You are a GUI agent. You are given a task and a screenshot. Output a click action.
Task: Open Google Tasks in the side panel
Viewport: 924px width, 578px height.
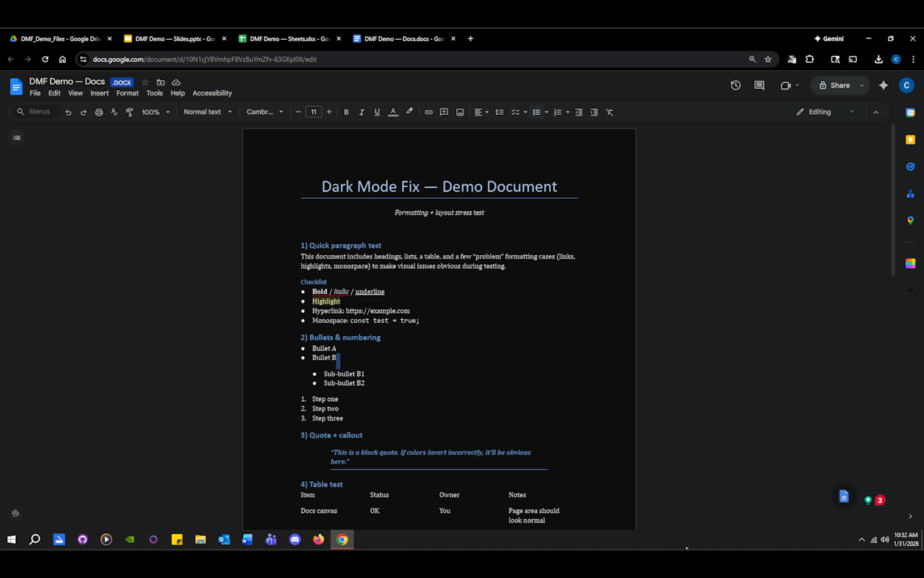pos(910,166)
